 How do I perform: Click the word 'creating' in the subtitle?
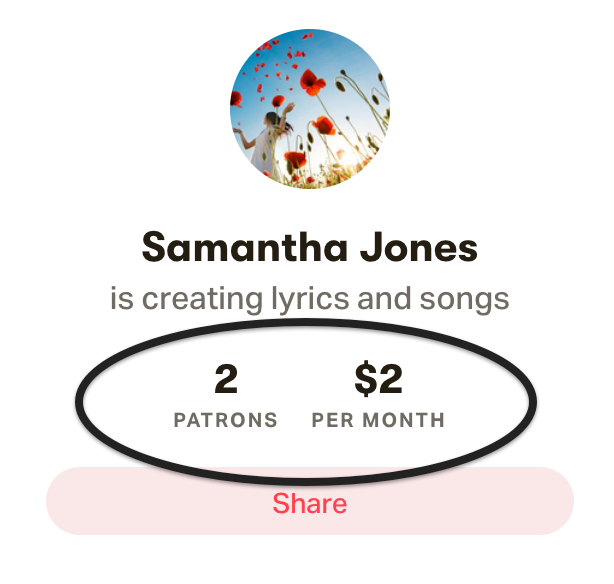click(202, 300)
